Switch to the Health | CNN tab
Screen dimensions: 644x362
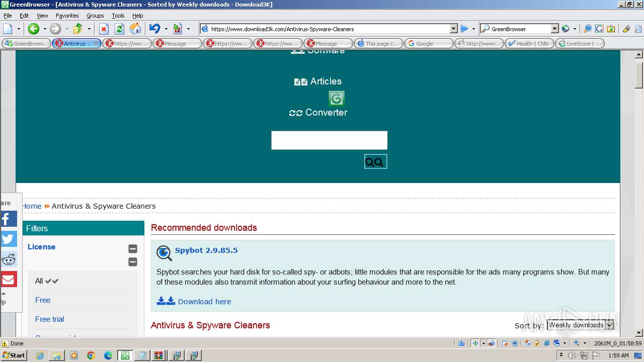tap(529, 43)
